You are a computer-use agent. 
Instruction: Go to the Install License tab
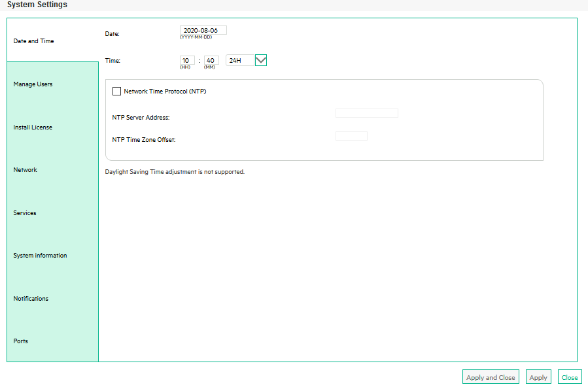click(52, 127)
